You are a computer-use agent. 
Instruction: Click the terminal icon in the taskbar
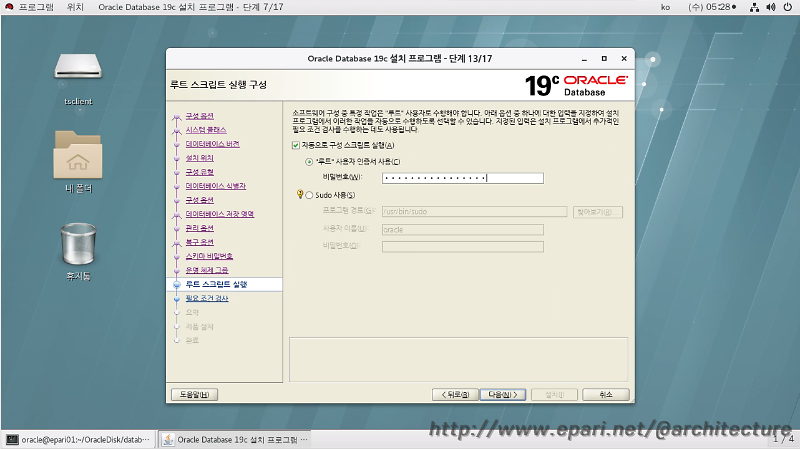tap(12, 439)
